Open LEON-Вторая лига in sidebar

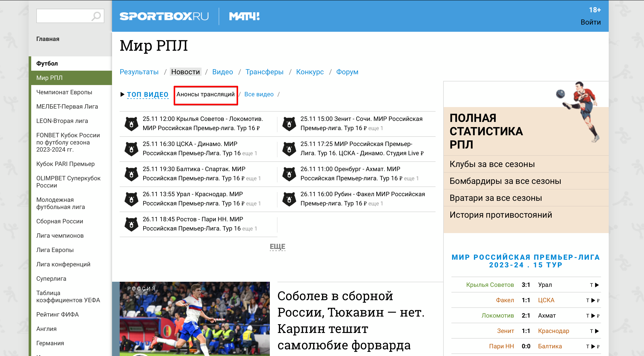click(x=62, y=121)
